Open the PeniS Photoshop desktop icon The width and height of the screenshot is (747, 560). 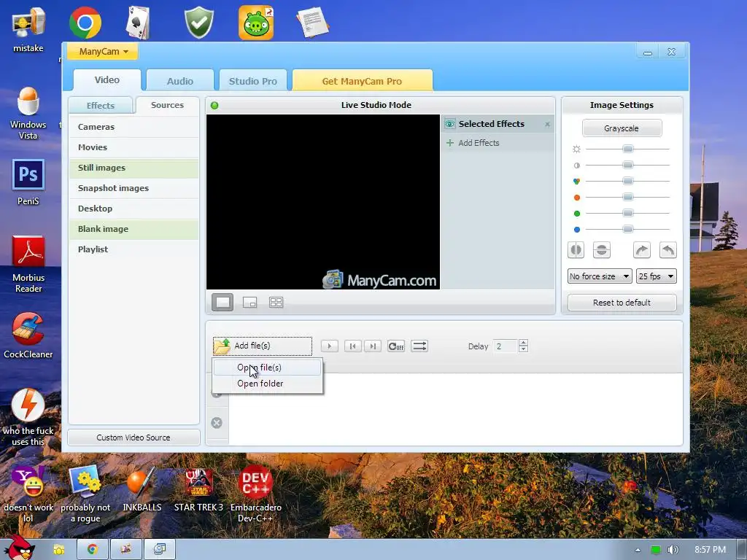coord(28,182)
